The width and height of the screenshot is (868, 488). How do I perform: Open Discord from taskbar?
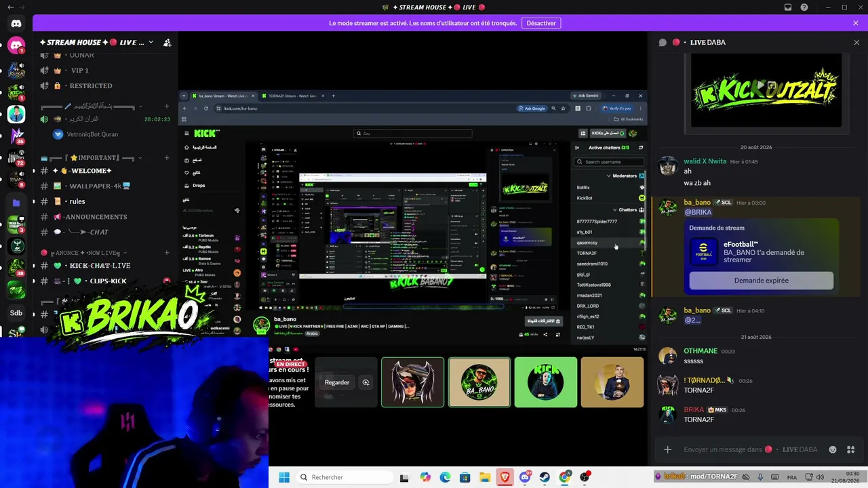525,477
